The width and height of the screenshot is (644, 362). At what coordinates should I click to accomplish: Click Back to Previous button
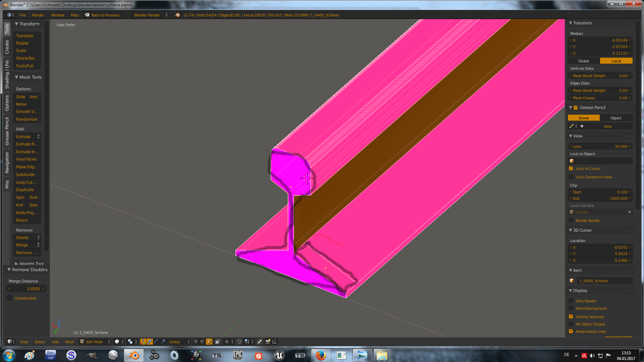[x=102, y=15]
